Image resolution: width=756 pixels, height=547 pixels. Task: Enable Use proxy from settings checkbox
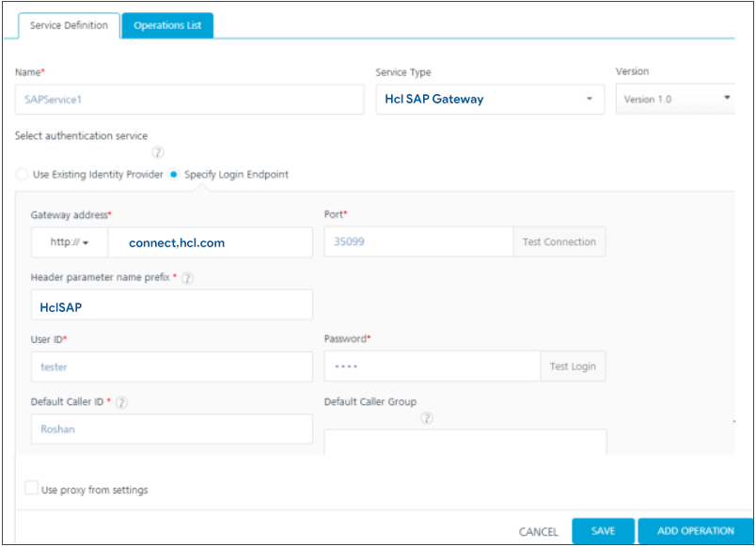pyautogui.click(x=32, y=489)
